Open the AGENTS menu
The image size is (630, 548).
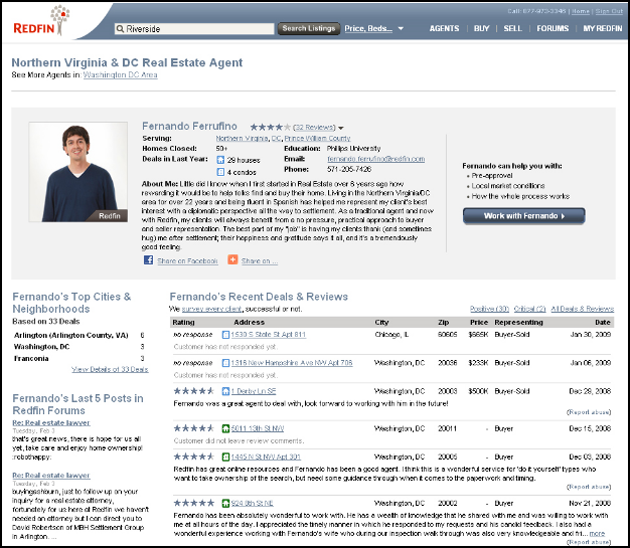pyautogui.click(x=444, y=29)
